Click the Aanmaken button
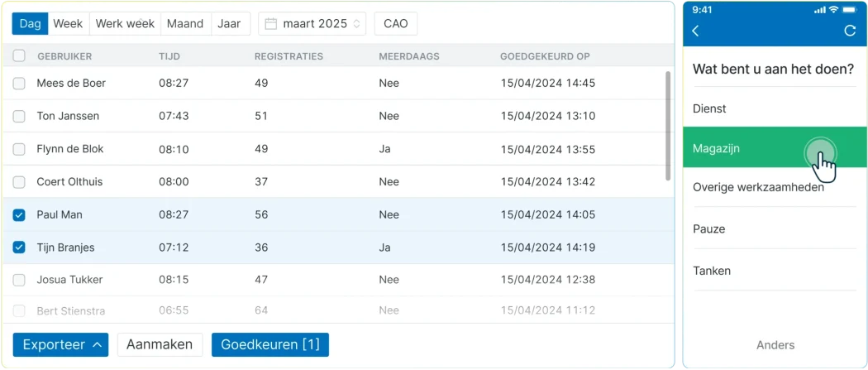Image resolution: width=868 pixels, height=370 pixels. tap(160, 344)
